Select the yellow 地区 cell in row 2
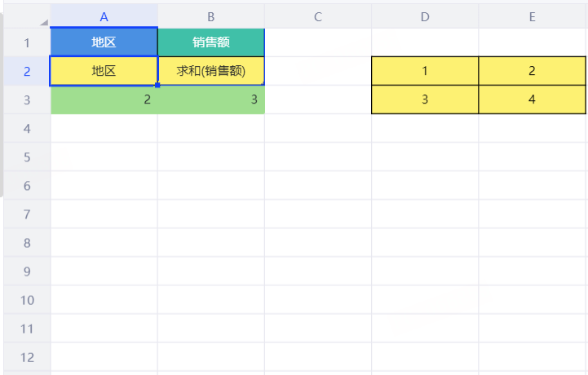Viewport: 588px width, 375px height. click(104, 71)
